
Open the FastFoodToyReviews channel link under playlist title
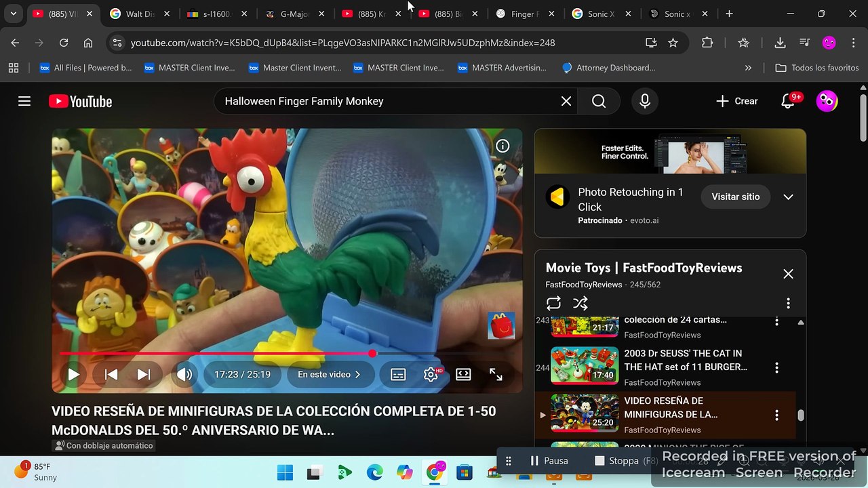click(584, 285)
